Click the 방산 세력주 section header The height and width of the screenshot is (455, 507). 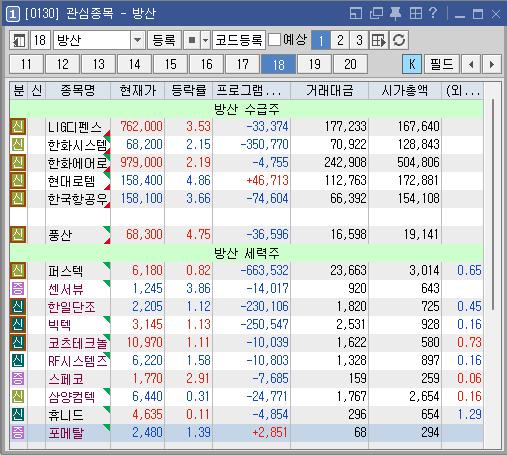tap(246, 253)
